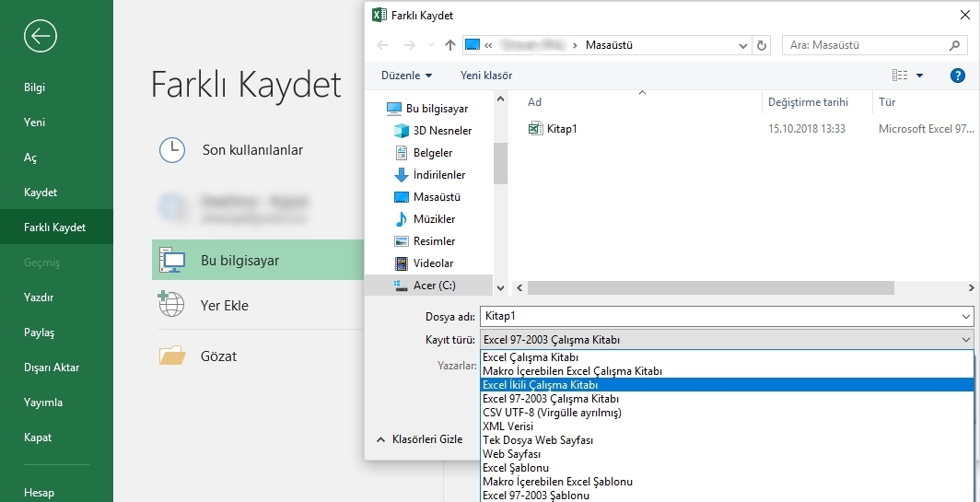
Task: Choose Web Sayfası in the format list
Action: coord(727,454)
